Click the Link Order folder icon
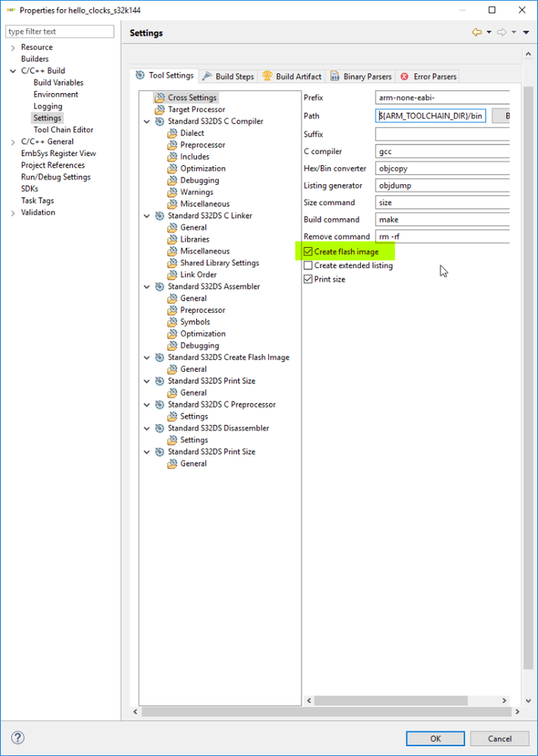Image resolution: width=538 pixels, height=756 pixels. tap(172, 275)
